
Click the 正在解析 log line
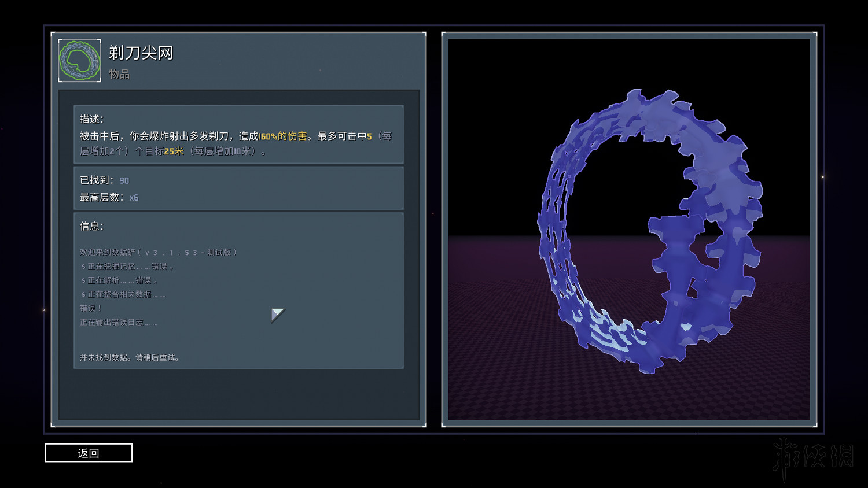[x=119, y=280]
